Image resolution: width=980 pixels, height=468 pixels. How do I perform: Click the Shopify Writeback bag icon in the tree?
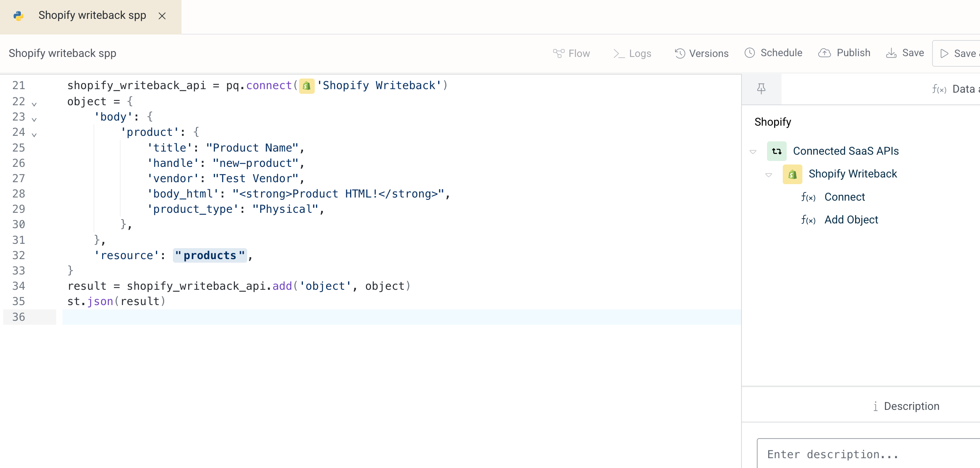[793, 174]
